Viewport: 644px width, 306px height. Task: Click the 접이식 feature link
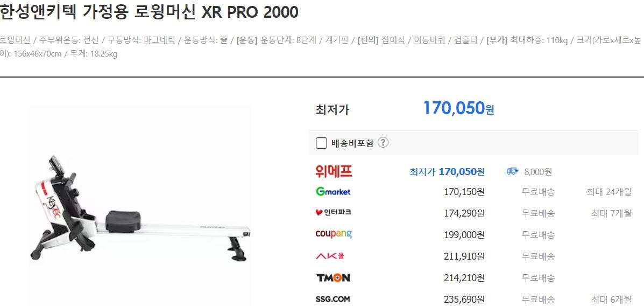[x=393, y=40]
